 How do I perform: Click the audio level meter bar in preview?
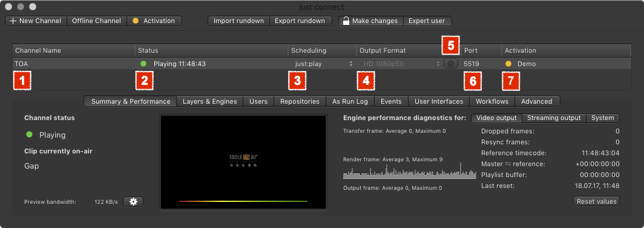pos(243,201)
